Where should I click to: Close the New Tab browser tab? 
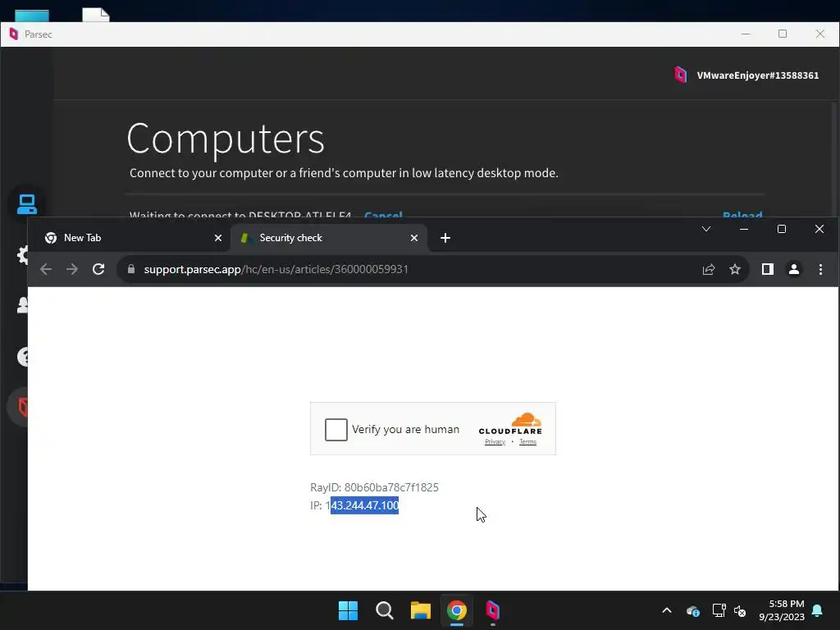coord(218,238)
